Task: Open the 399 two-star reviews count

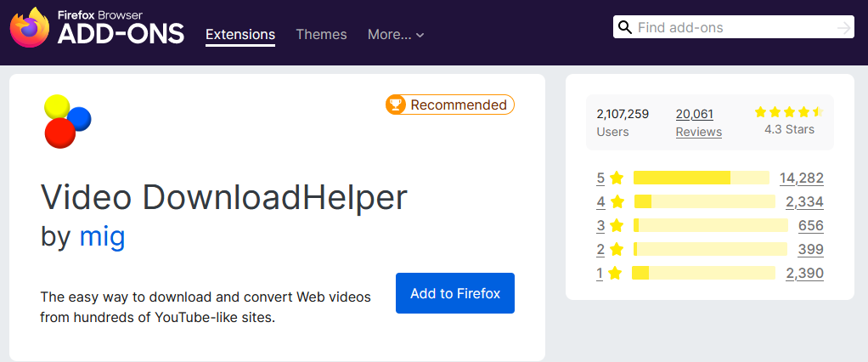Action: click(811, 249)
